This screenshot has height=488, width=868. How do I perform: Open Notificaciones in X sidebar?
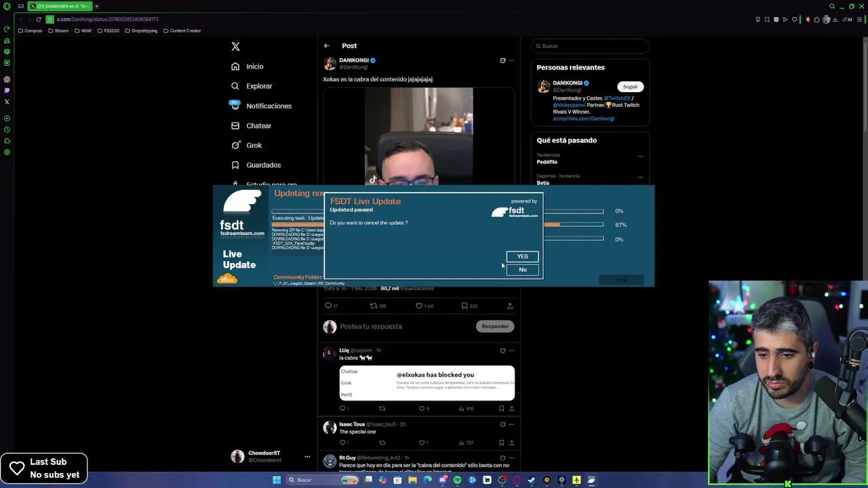tap(261, 106)
